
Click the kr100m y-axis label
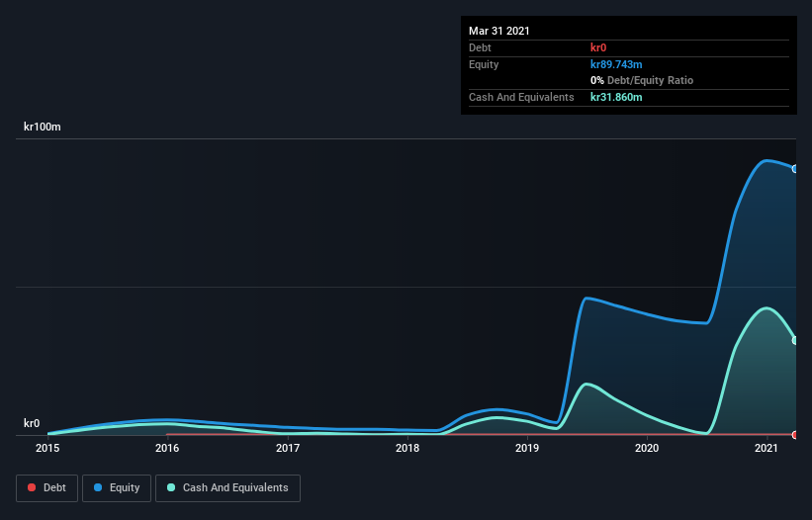click(43, 127)
